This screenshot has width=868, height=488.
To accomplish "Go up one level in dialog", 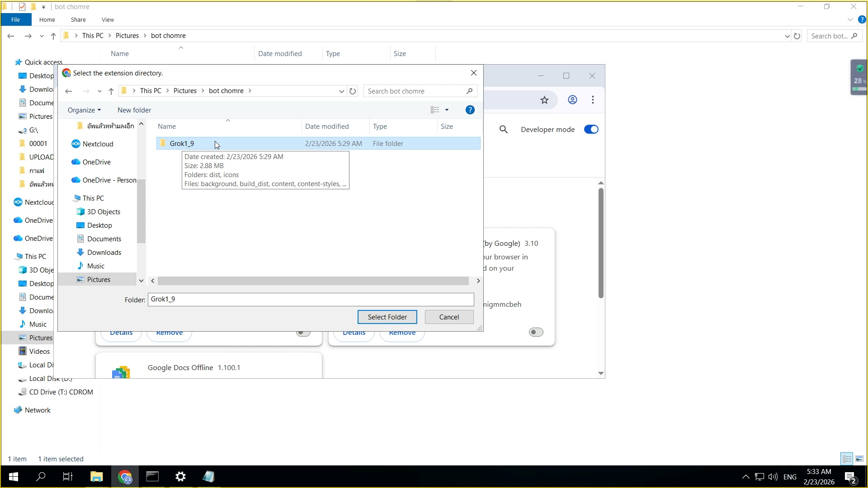I will [111, 91].
